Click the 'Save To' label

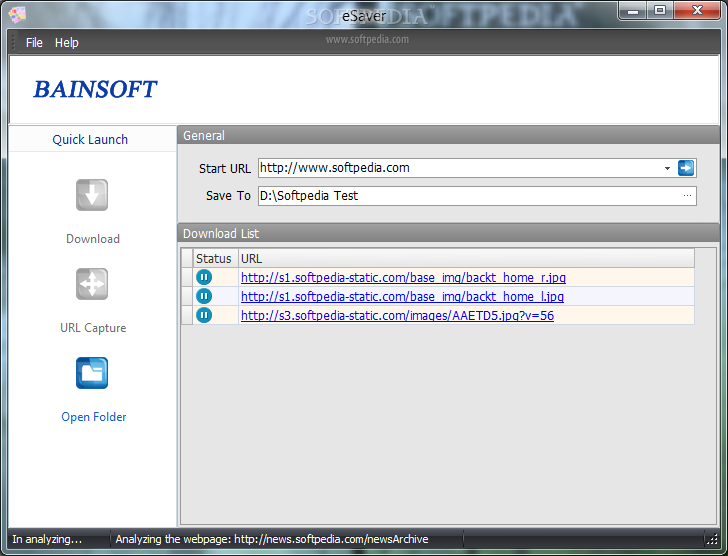pos(228,196)
